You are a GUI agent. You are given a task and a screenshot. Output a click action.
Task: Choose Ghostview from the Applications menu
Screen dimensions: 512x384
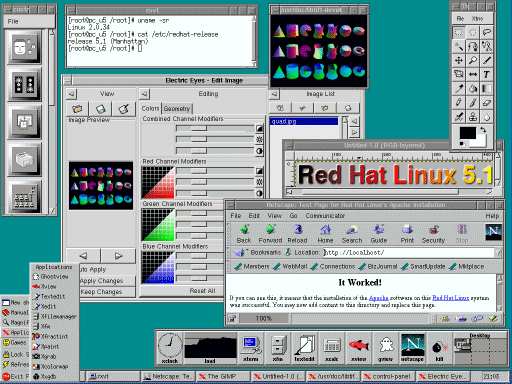(x=54, y=277)
